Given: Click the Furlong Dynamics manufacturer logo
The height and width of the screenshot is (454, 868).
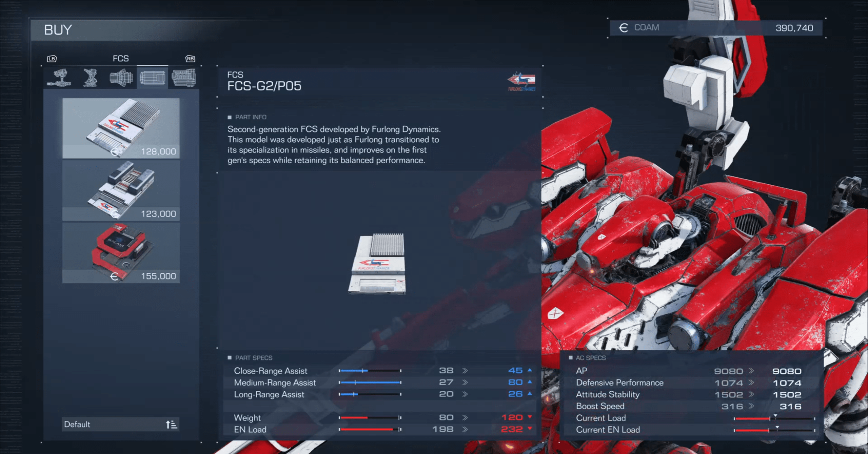Looking at the screenshot, I should (521, 82).
